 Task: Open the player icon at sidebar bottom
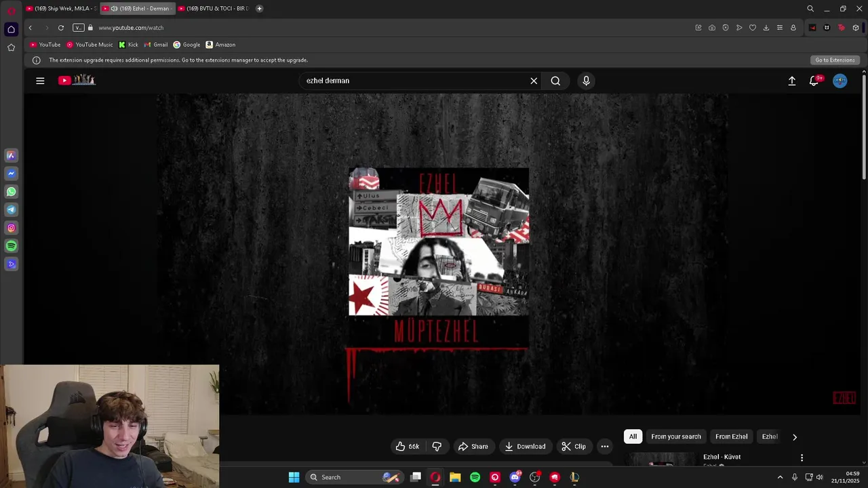click(x=11, y=264)
